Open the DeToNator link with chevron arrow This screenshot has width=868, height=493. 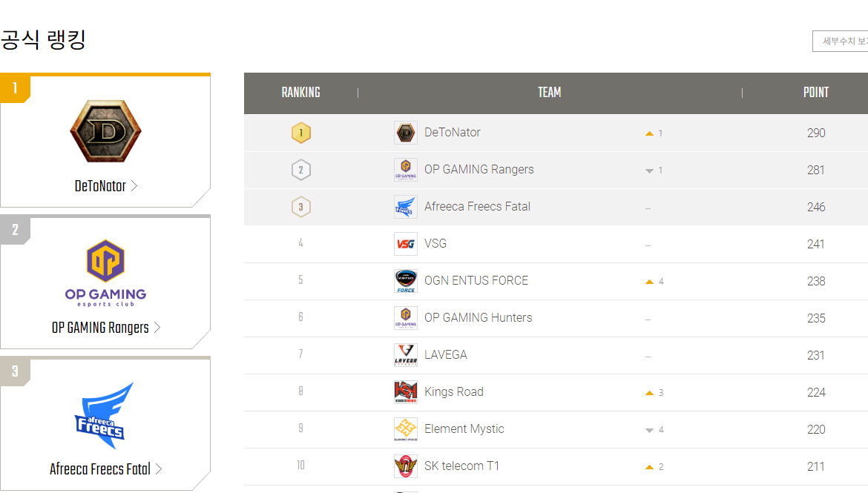coord(106,186)
